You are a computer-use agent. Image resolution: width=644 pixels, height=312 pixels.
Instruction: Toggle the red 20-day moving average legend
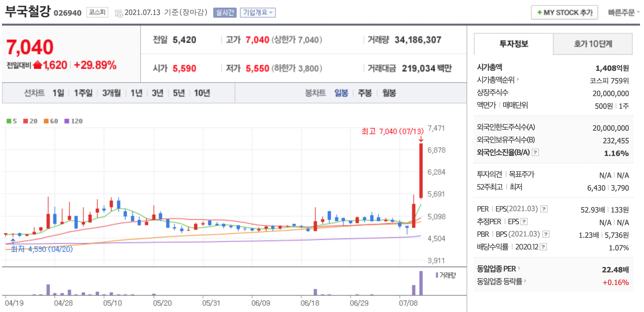[x=30, y=121]
